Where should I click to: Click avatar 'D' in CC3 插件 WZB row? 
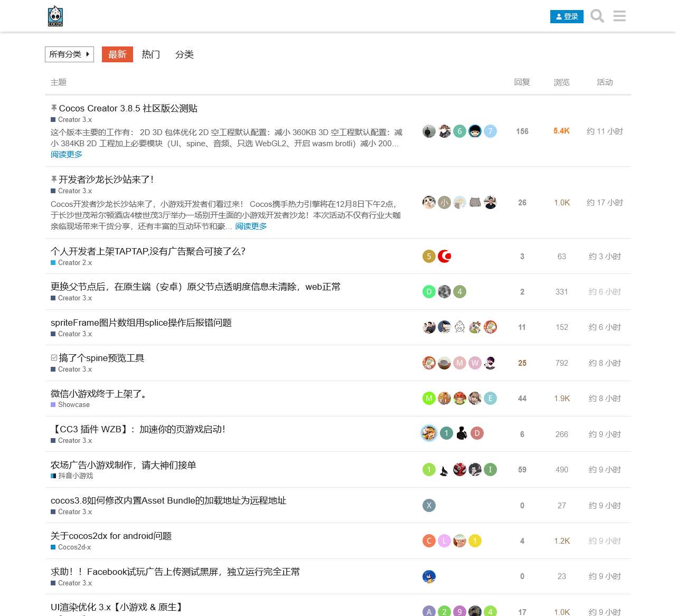(477, 433)
